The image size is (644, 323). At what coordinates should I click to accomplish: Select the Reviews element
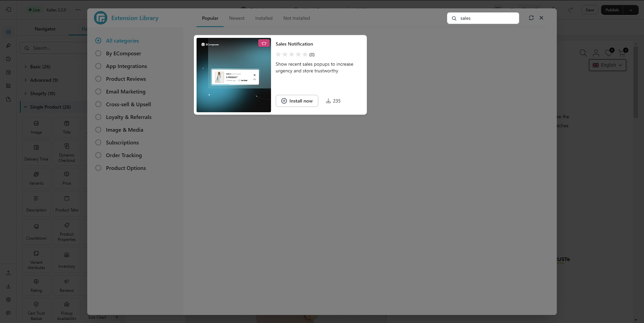point(67,285)
